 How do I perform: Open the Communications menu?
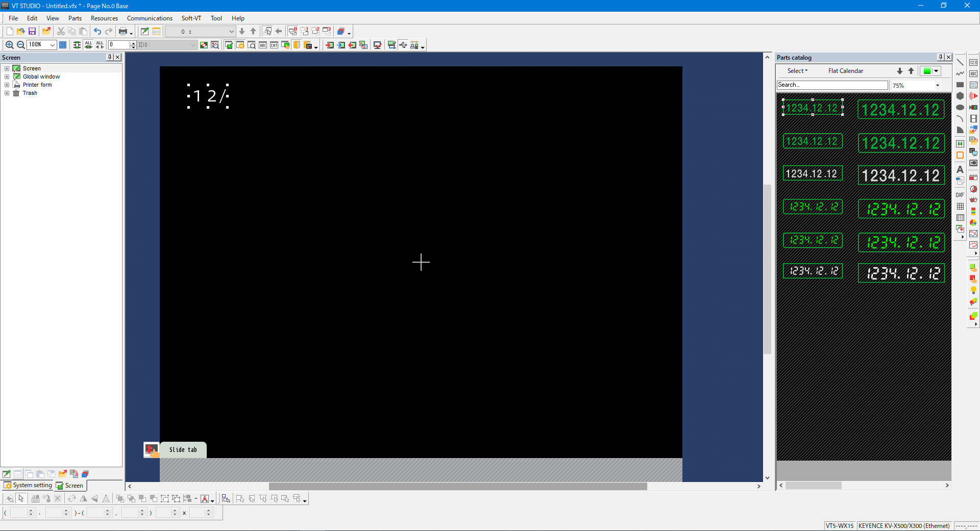coord(150,18)
